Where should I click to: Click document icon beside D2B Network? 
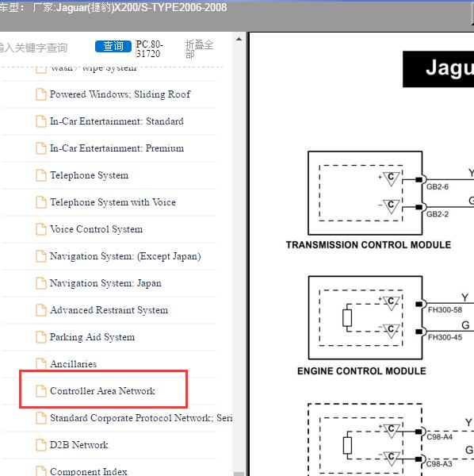(x=41, y=445)
